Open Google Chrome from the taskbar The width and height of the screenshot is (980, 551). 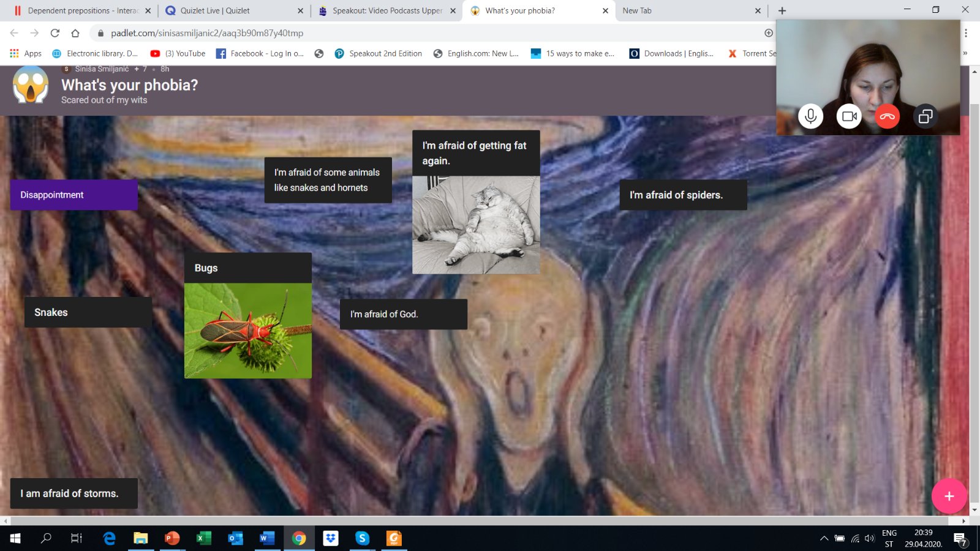tap(299, 538)
